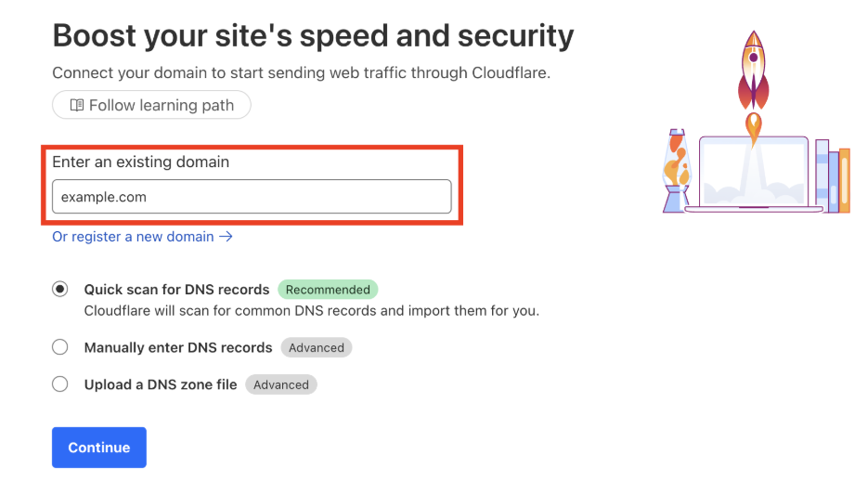Click the Advanced badge beside Manually enter DNS records
The image size is (868, 481).
pos(316,348)
